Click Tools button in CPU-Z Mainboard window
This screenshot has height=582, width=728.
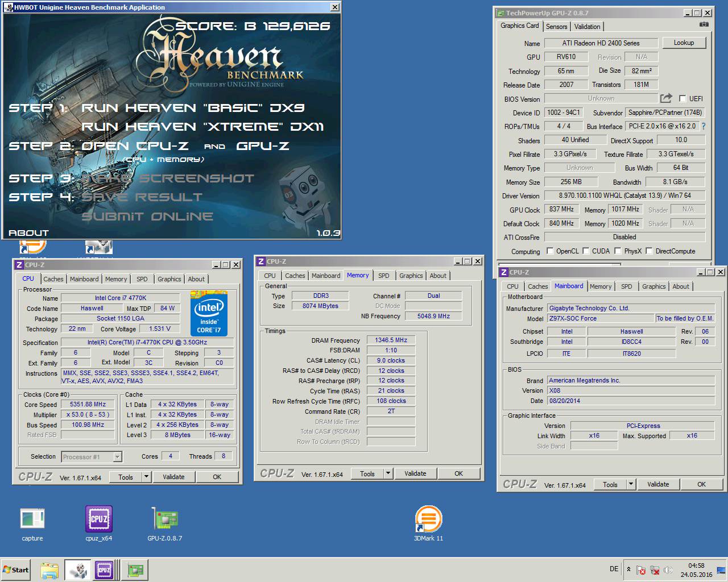(x=610, y=484)
